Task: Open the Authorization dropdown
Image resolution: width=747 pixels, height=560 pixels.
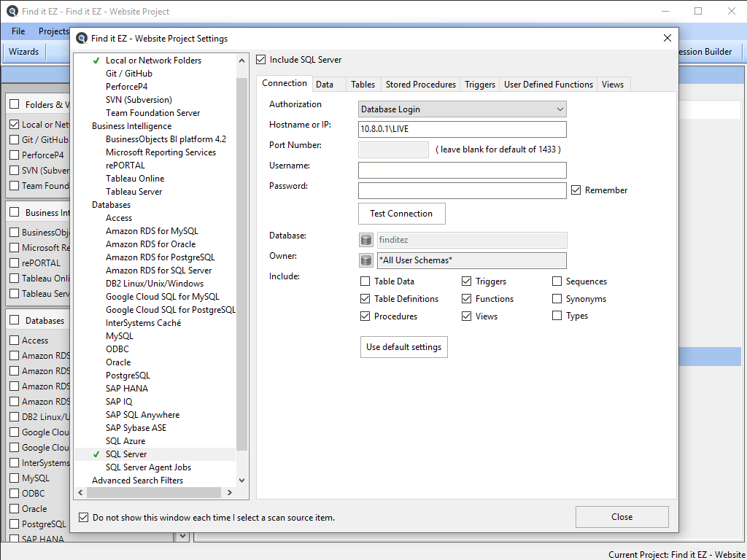Action: (x=462, y=109)
